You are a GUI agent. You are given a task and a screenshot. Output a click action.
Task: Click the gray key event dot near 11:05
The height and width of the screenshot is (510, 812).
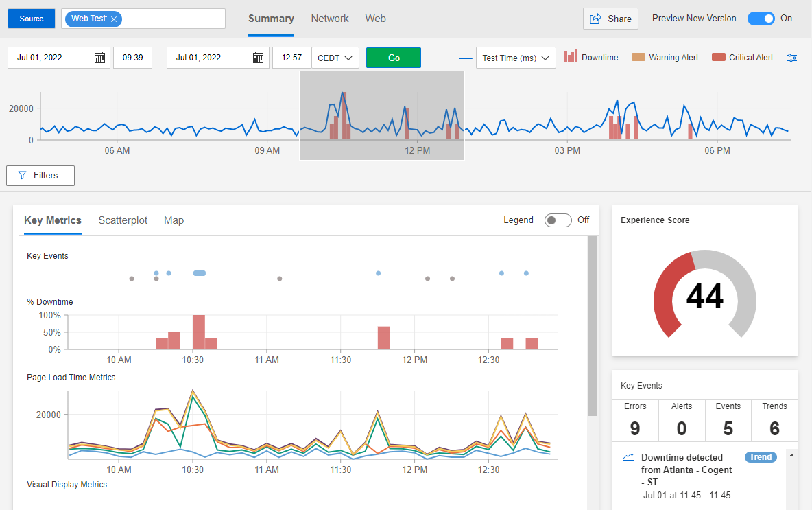pyautogui.click(x=280, y=279)
